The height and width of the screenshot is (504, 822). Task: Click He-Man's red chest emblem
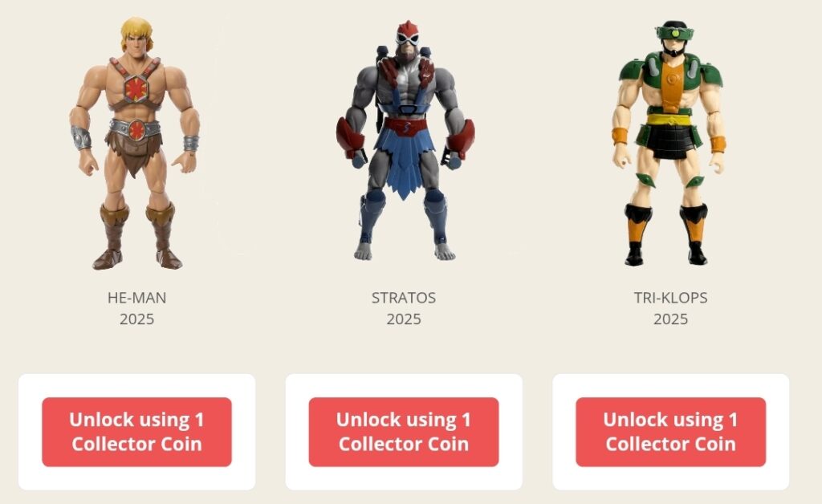point(136,88)
